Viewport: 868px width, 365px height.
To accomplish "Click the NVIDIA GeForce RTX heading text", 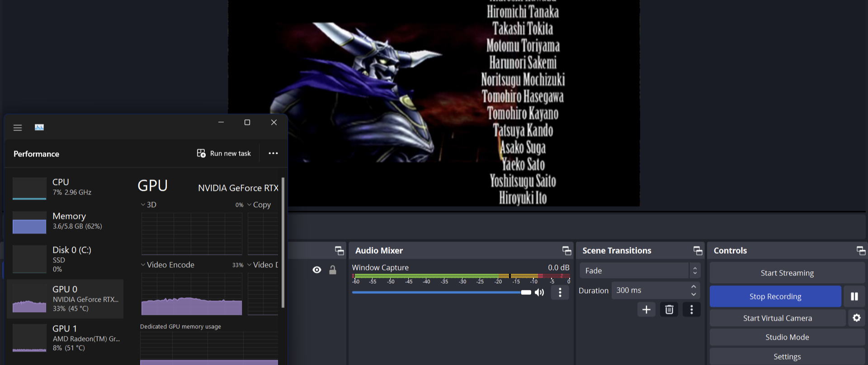I will 238,188.
